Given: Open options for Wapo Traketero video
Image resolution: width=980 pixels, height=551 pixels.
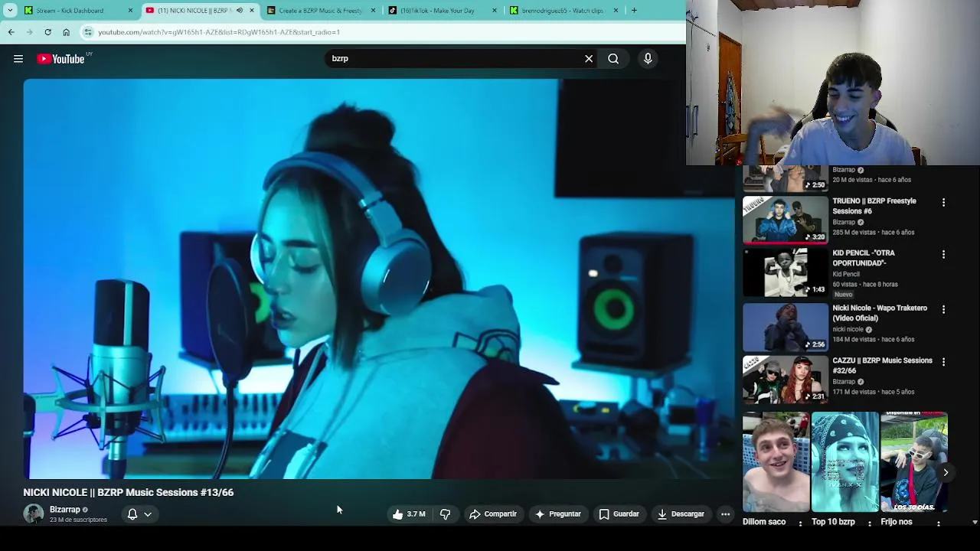Looking at the screenshot, I should [943, 309].
